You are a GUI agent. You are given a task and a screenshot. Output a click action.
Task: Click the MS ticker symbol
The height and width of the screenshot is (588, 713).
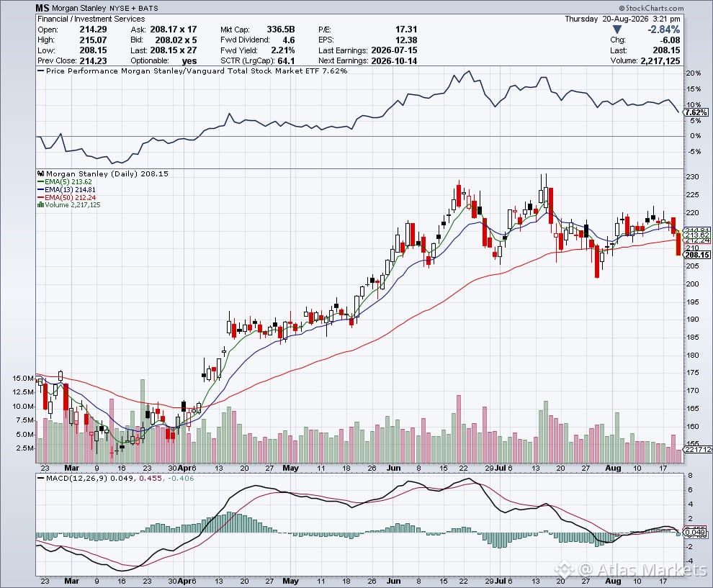point(42,8)
